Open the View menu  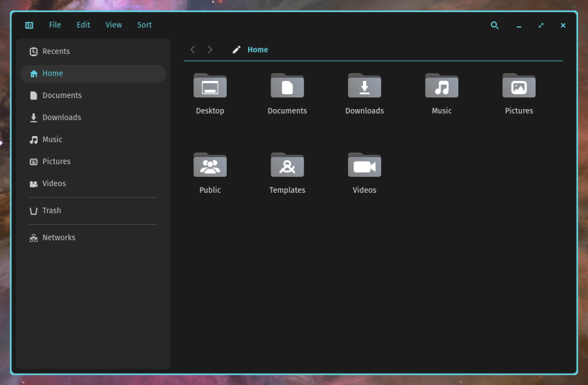tap(113, 25)
